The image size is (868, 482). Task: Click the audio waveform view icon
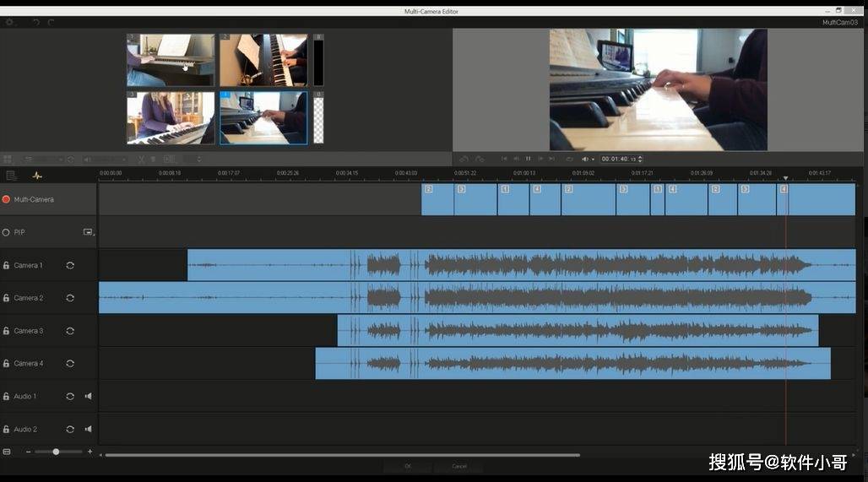tap(37, 176)
